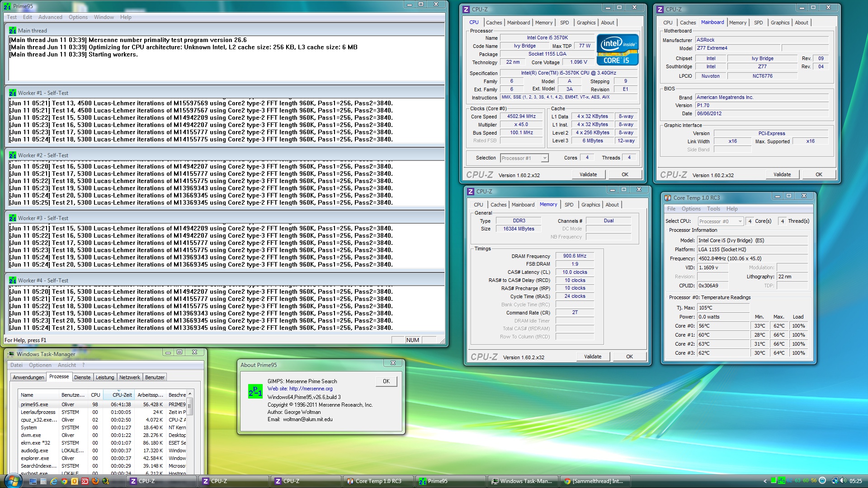Click Validate in the Mainboard CPU-Z window
The height and width of the screenshot is (488, 868).
click(782, 174)
